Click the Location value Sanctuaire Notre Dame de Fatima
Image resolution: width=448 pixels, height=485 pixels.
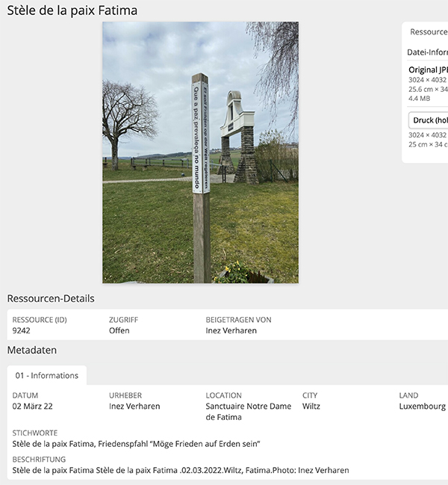(249, 412)
